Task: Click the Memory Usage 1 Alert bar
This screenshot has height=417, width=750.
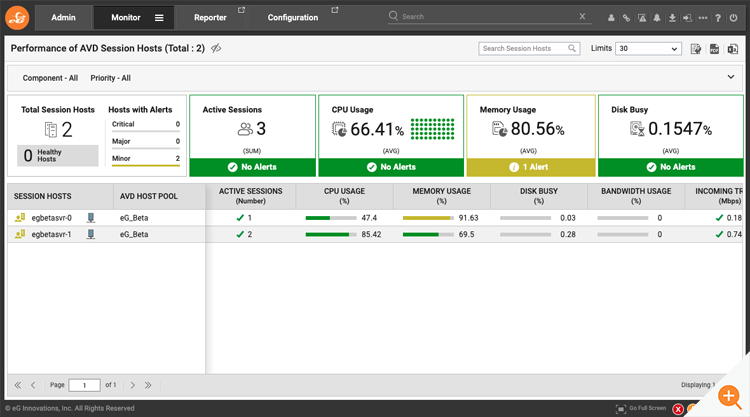Action: [x=531, y=167]
